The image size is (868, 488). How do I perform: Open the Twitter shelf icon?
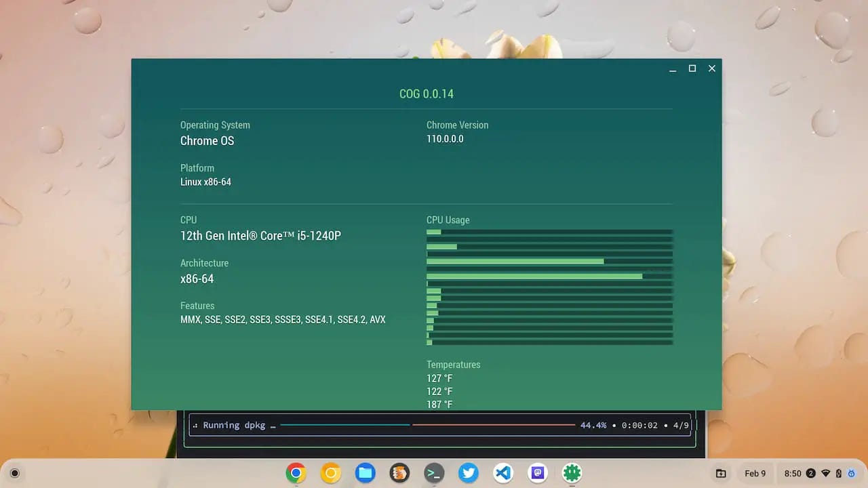click(469, 473)
